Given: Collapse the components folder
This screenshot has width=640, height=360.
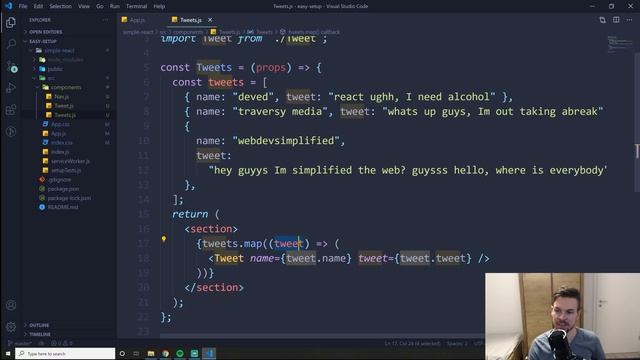Looking at the screenshot, I should (66, 87).
